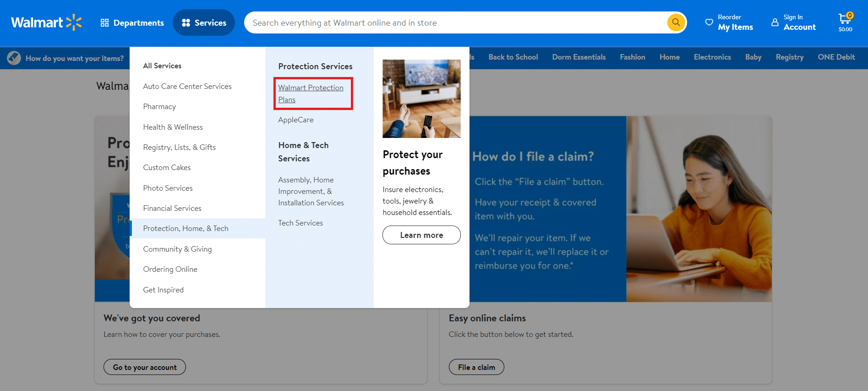This screenshot has height=391, width=868.
Task: Select Registry, Lists, & Gifts
Action: click(179, 147)
